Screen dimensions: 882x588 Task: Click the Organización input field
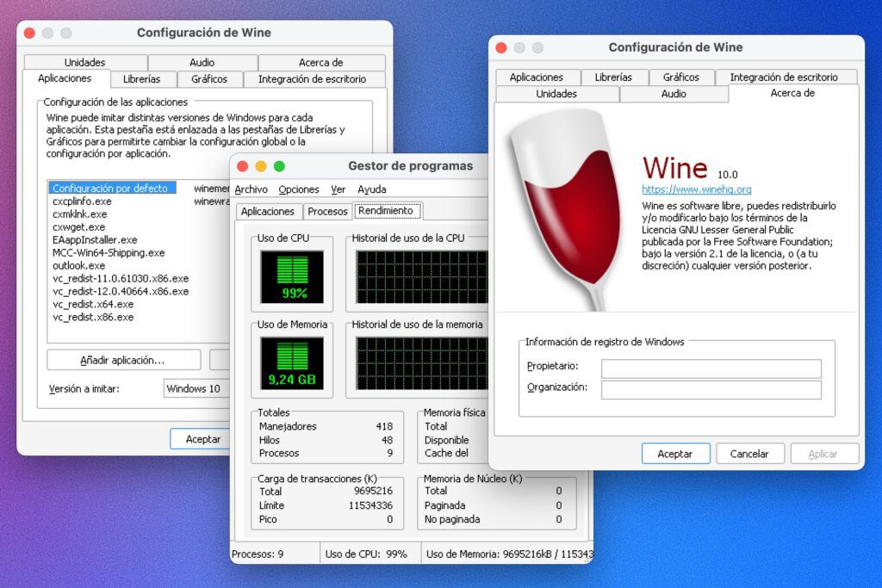711,388
